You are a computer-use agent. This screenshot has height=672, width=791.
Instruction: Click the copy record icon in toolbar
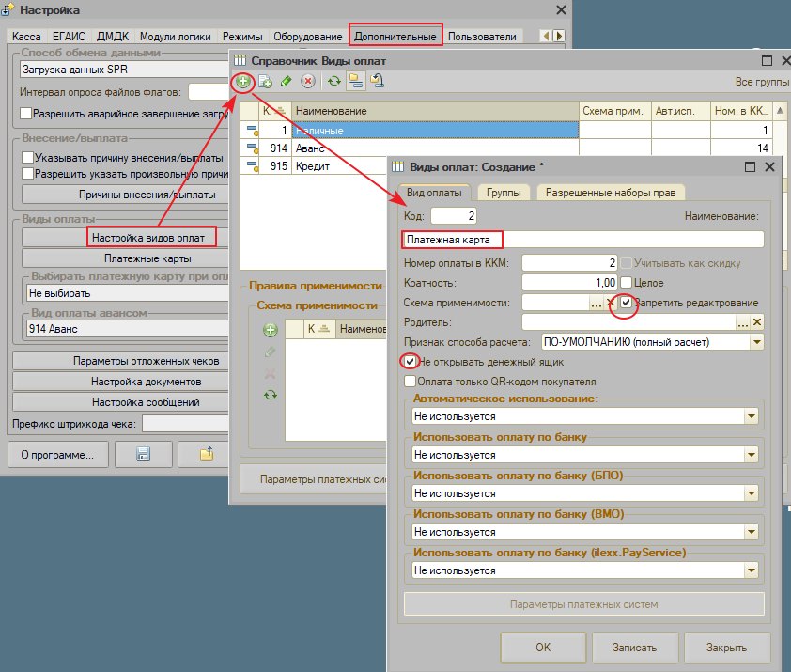pos(265,81)
